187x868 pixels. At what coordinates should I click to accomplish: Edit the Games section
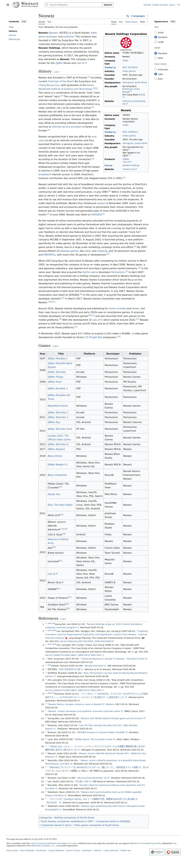click(56, 346)
